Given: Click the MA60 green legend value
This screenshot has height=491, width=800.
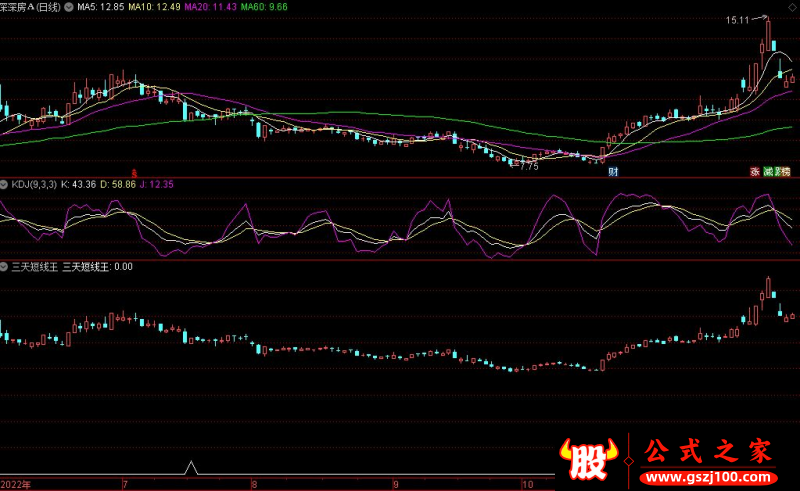Looking at the screenshot, I should point(267,7).
